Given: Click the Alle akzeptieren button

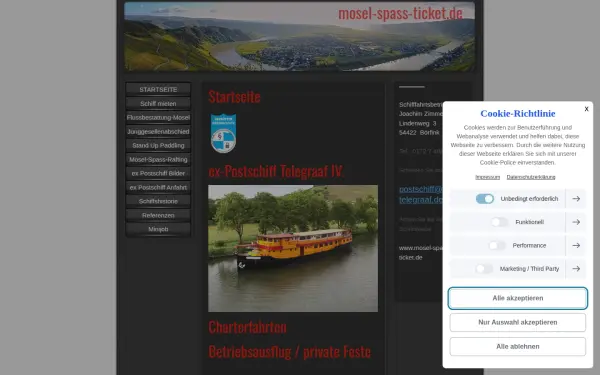Looking at the screenshot, I should tap(518, 298).
